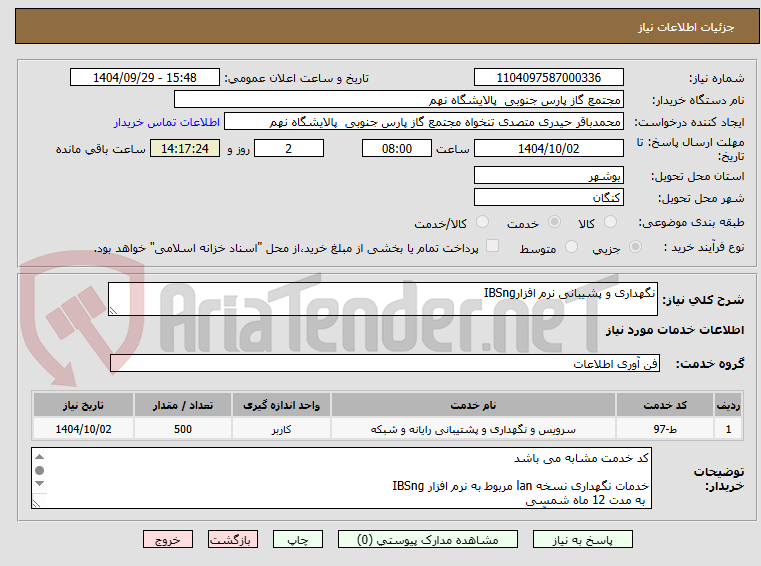Click the شماره نیاز number field
The image size is (761, 566).
pos(548,78)
